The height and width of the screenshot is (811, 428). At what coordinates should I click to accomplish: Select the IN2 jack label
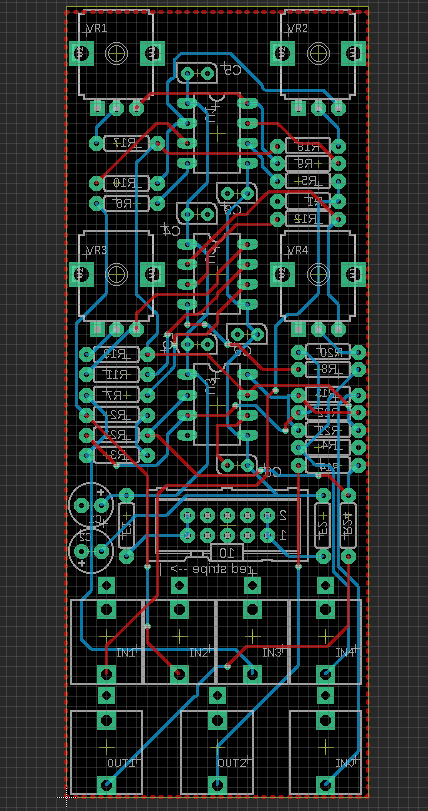pos(199,652)
